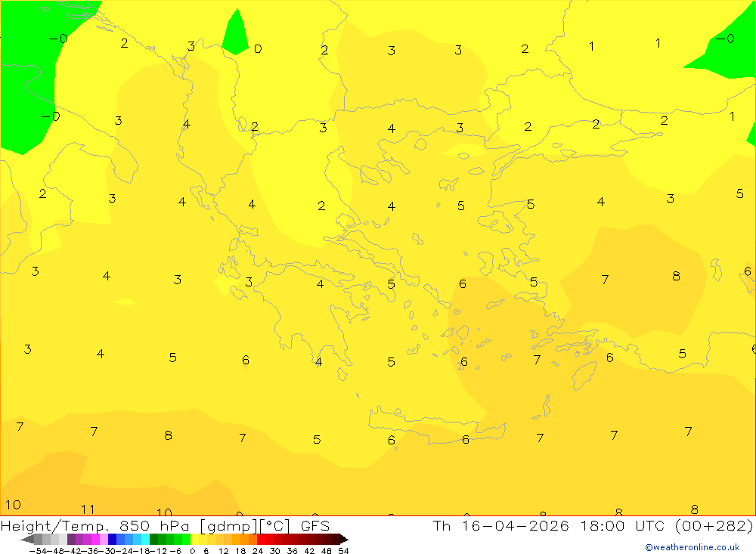Click the gray left arrow end of the colour bar
Image resolution: width=756 pixels, height=554 pixels.
(27, 539)
